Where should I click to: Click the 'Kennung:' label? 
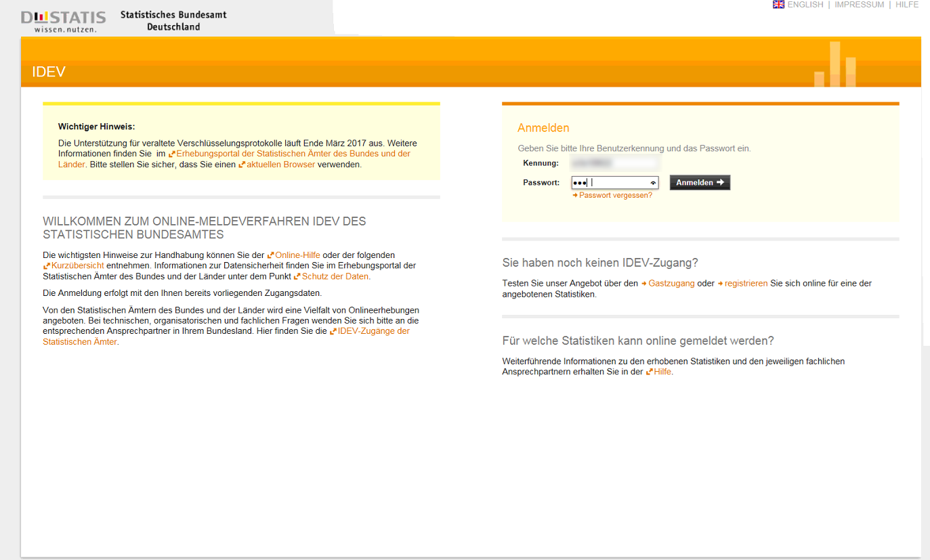click(x=541, y=163)
